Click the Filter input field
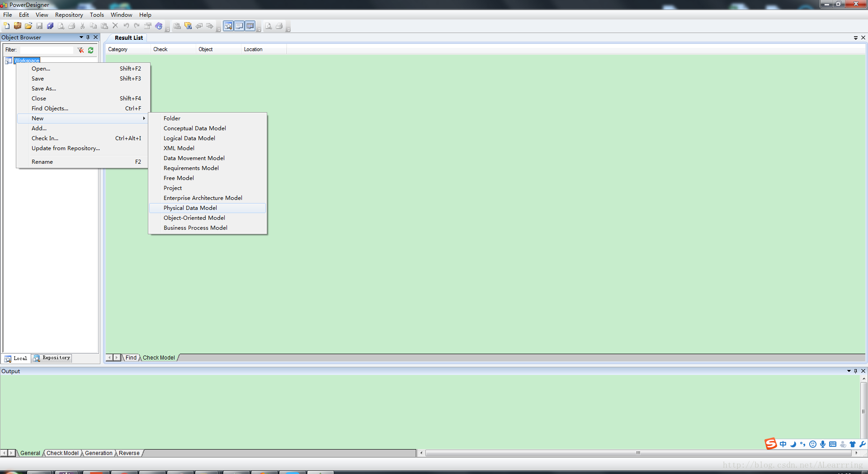The height and width of the screenshot is (474, 868). tap(46, 50)
